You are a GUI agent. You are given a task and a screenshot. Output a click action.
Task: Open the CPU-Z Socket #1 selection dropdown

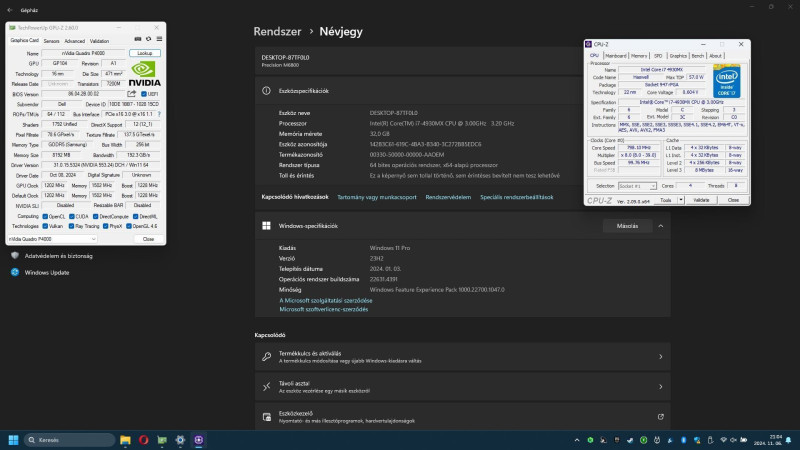(637, 186)
